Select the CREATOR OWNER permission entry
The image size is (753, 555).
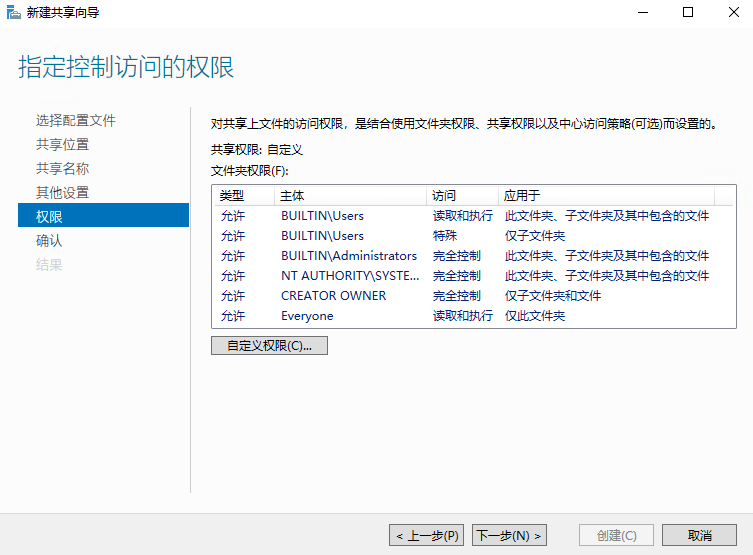click(x=333, y=296)
